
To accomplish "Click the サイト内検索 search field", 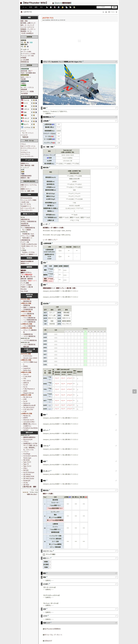I will pos(104,7).
